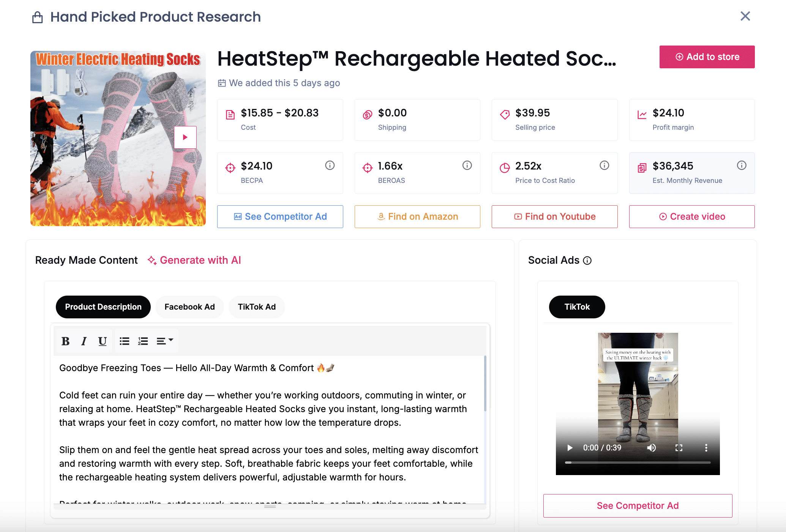Click the Add to store button
This screenshot has height=532, width=786.
(x=707, y=57)
